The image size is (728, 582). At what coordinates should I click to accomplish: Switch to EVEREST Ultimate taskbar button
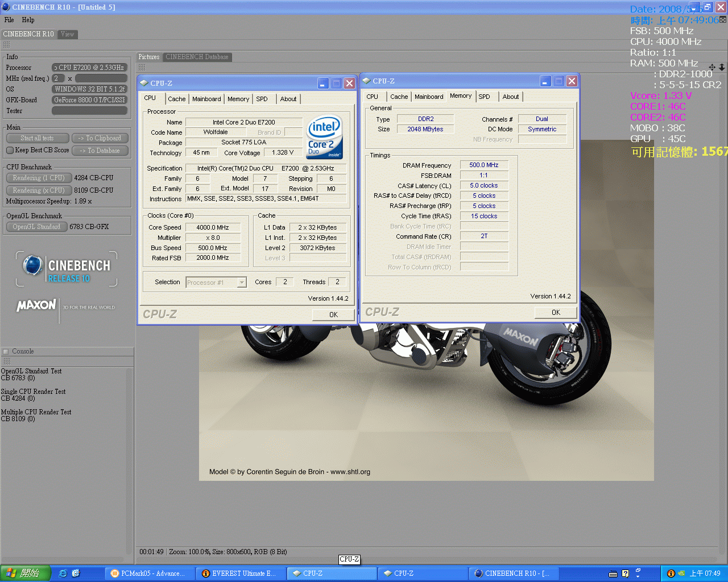point(240,573)
